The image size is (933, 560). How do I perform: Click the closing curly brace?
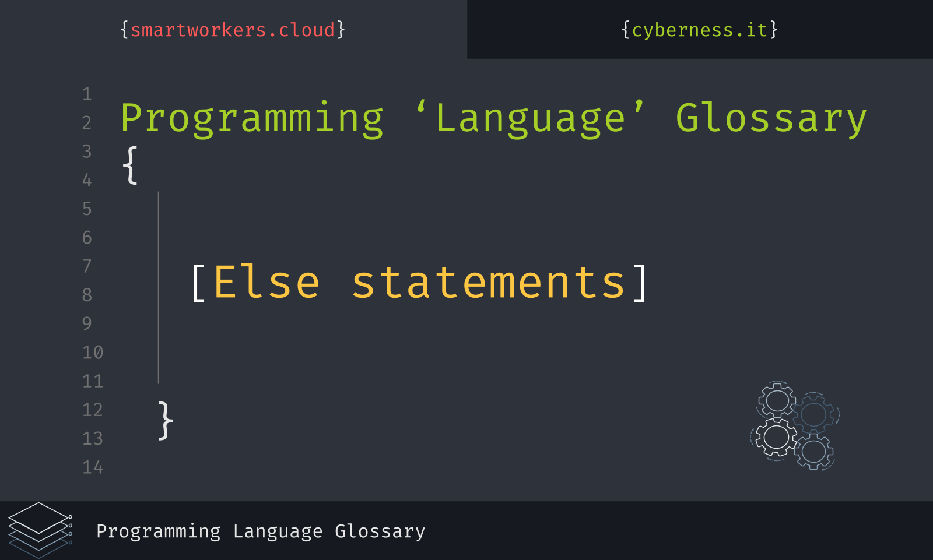point(166,420)
